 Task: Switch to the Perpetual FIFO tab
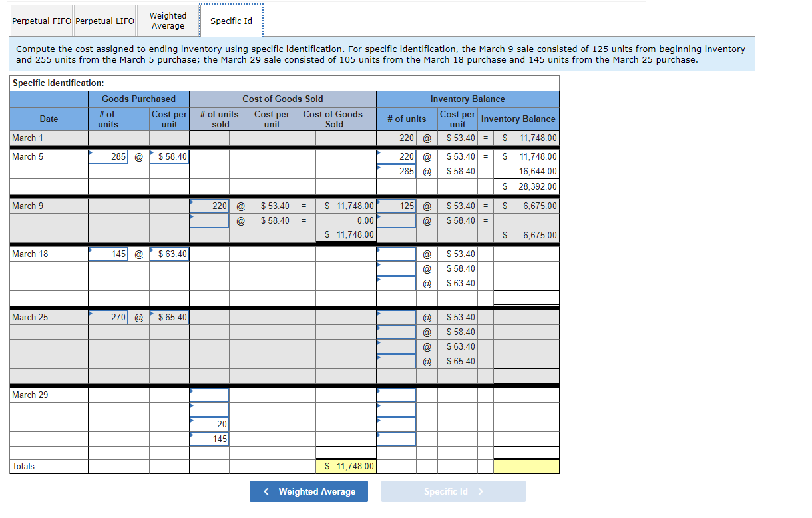[x=41, y=20]
